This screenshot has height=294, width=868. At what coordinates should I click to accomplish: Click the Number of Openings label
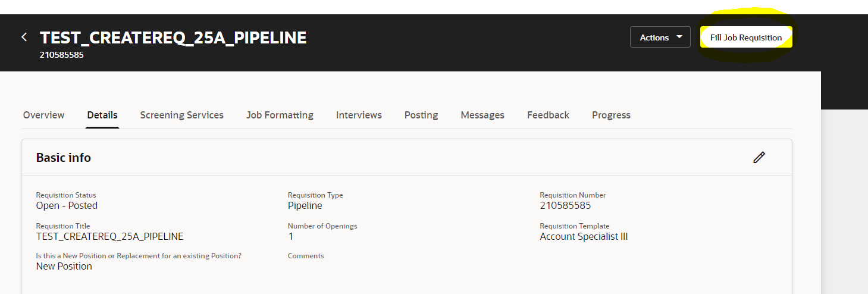(322, 226)
